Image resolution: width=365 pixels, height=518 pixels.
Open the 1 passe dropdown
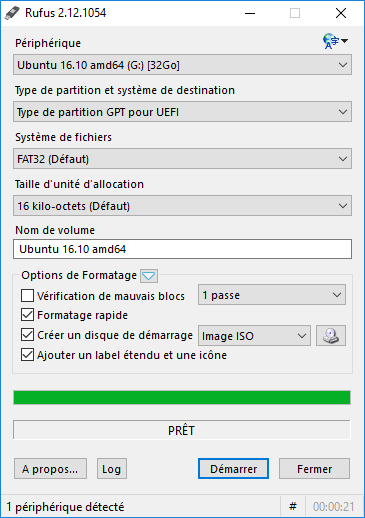click(x=272, y=295)
